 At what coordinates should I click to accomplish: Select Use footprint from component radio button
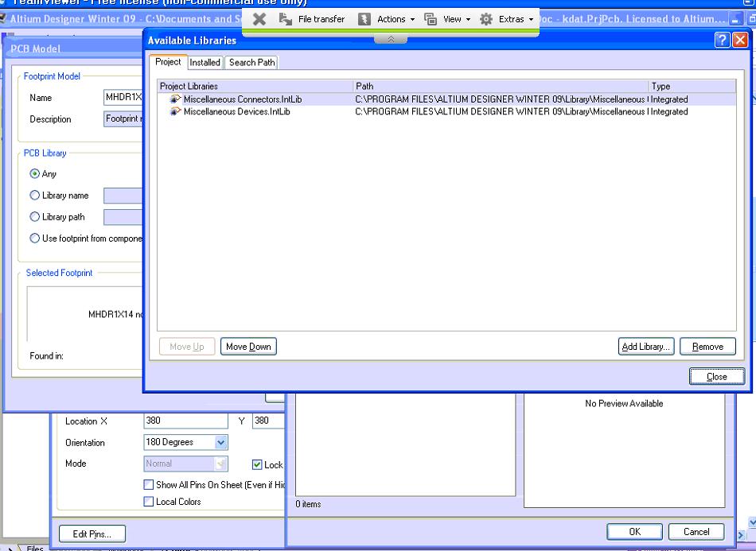click(35, 239)
